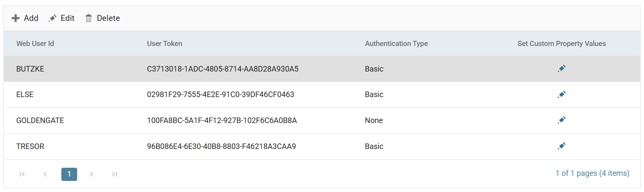Click the Add plus icon

[15, 18]
